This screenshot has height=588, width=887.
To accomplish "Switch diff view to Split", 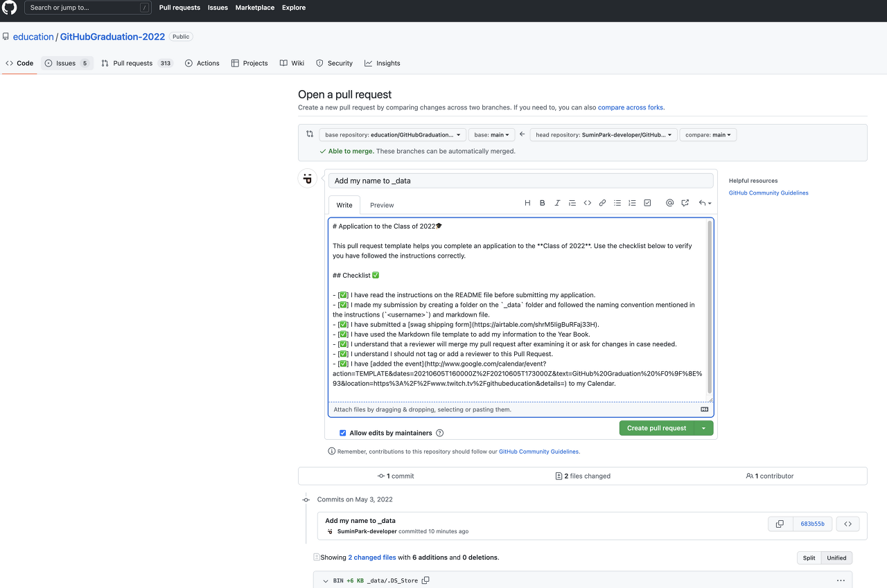I will 809,558.
